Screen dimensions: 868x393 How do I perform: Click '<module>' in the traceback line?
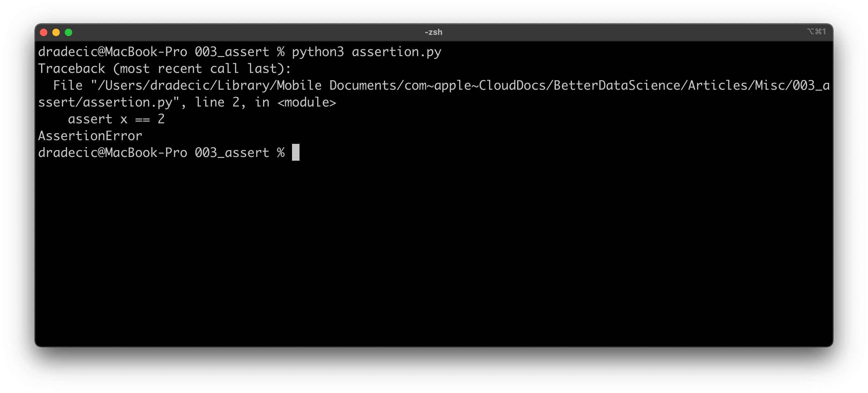307,102
